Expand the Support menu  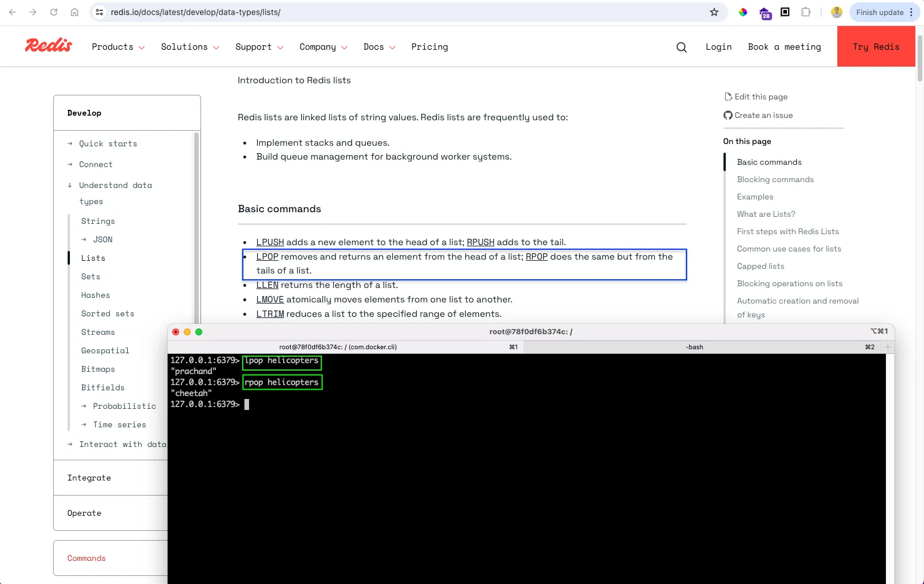259,47
